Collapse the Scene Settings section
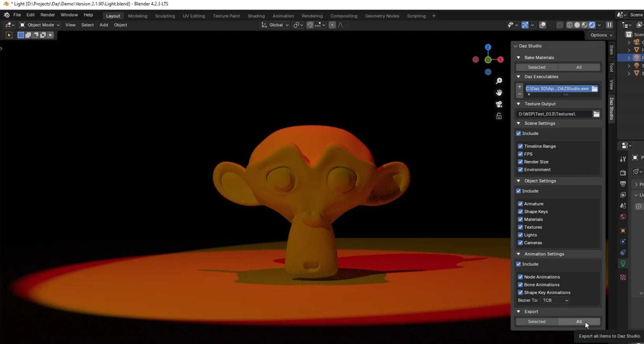This screenshot has height=344, width=644. (518, 123)
